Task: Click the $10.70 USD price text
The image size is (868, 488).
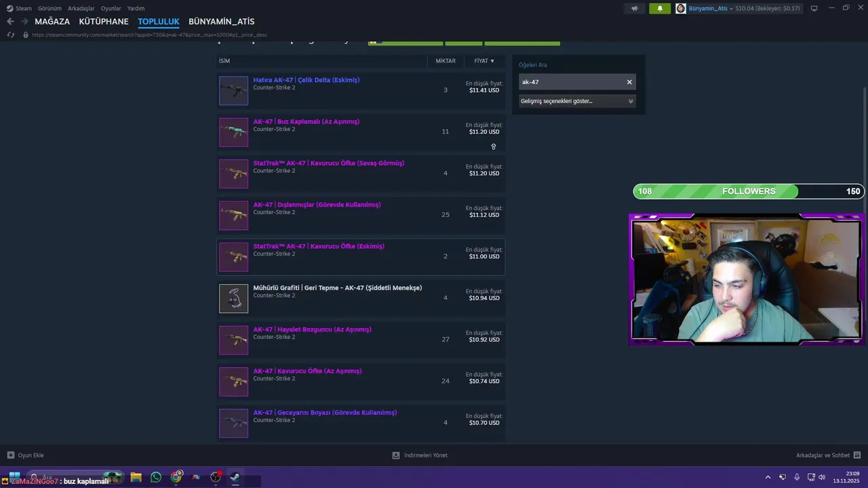Action: [484, 423]
